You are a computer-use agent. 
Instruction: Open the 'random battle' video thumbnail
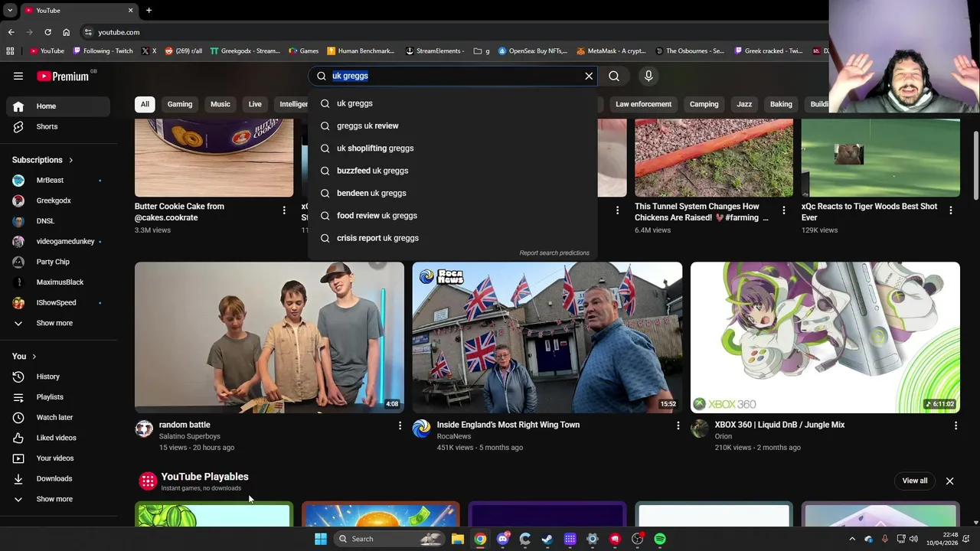(269, 337)
